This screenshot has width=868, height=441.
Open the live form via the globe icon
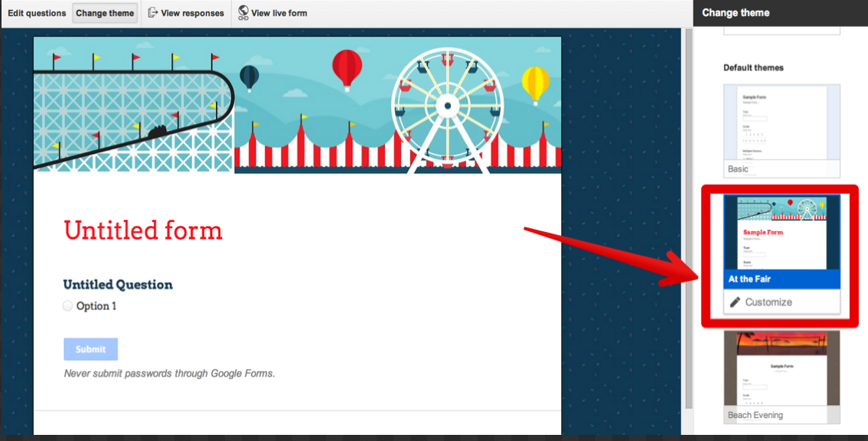click(242, 10)
